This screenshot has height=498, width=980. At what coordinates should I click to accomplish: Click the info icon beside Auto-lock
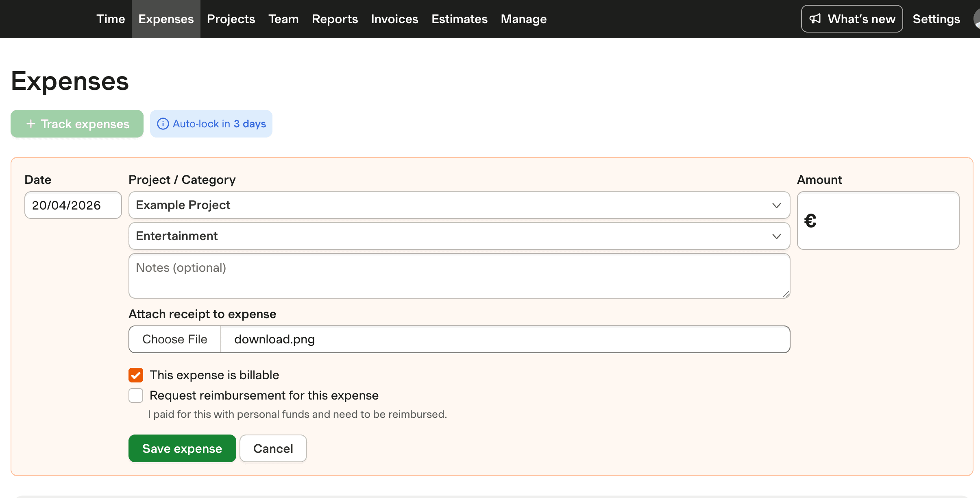click(x=163, y=124)
